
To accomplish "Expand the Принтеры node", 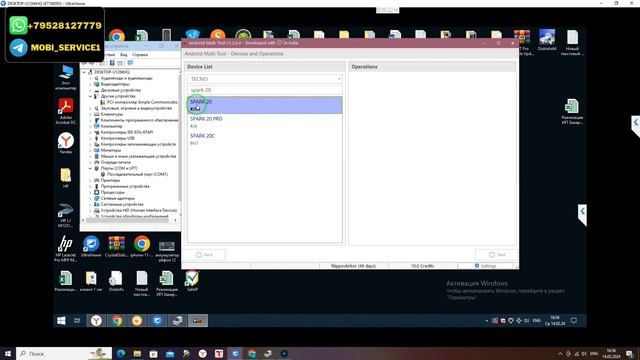I will tap(91, 180).
